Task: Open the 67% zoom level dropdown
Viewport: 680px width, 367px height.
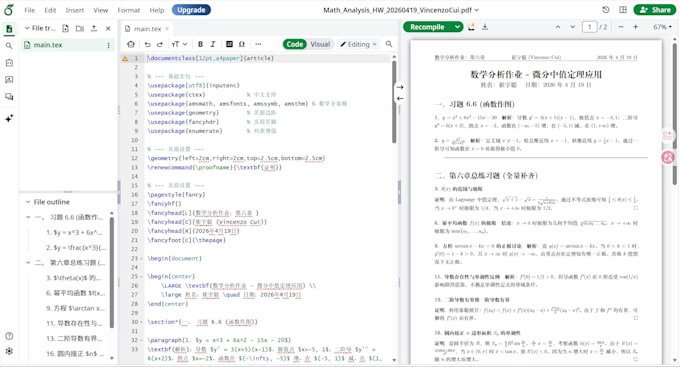Action: (x=662, y=27)
